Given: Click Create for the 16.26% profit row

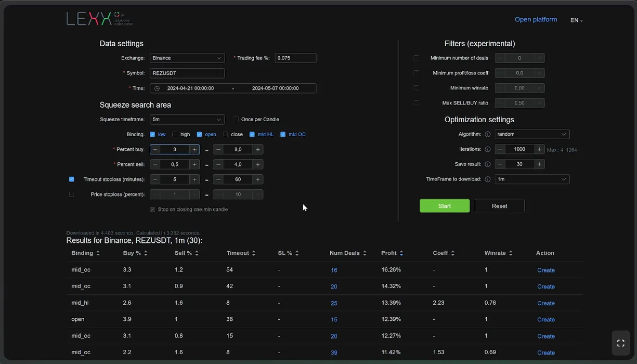Looking at the screenshot, I should [546, 270].
